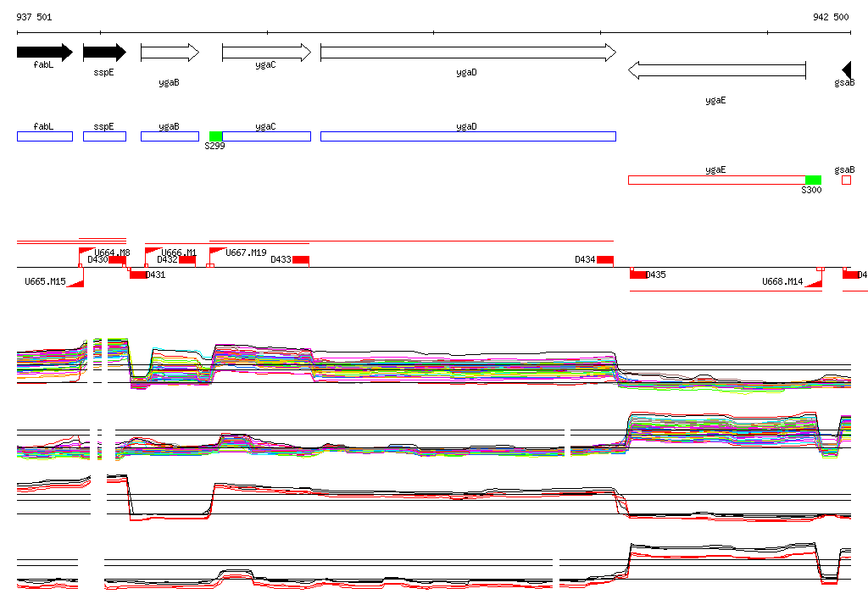The height and width of the screenshot is (605, 868).
Task: Select the blue ygaB outlined box
Action: [x=170, y=136]
